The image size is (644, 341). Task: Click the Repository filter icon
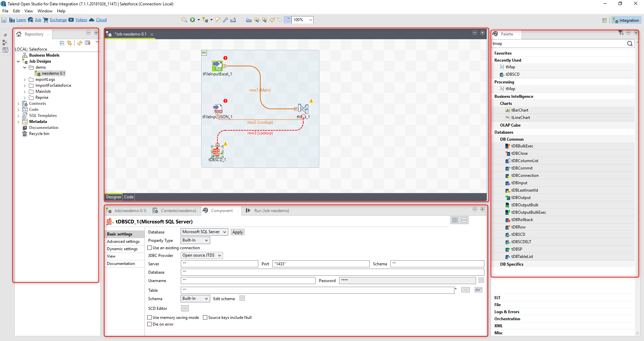coord(88,43)
